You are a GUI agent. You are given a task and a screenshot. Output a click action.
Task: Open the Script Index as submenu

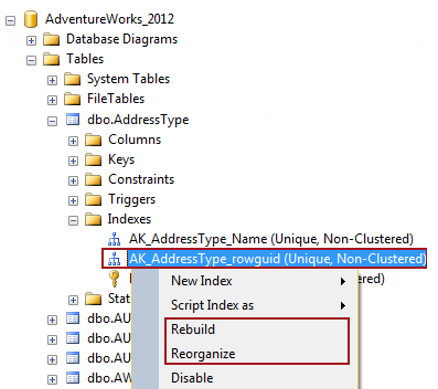pyautogui.click(x=258, y=305)
